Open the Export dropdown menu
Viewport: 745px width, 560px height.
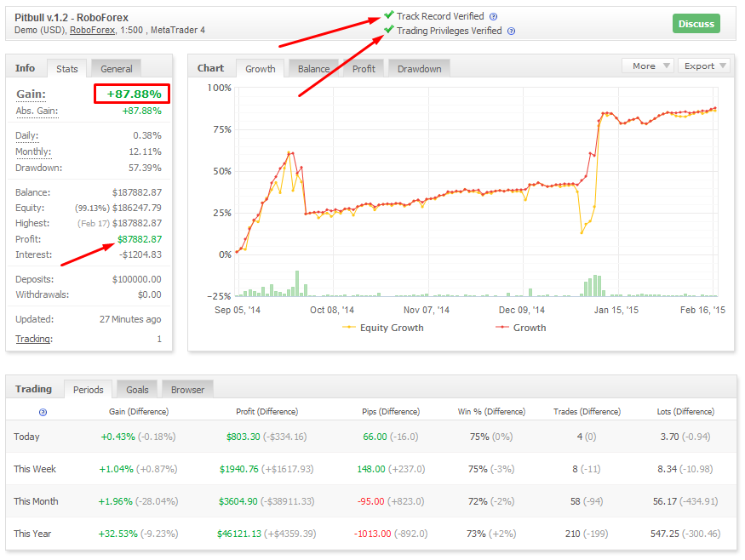(x=704, y=66)
